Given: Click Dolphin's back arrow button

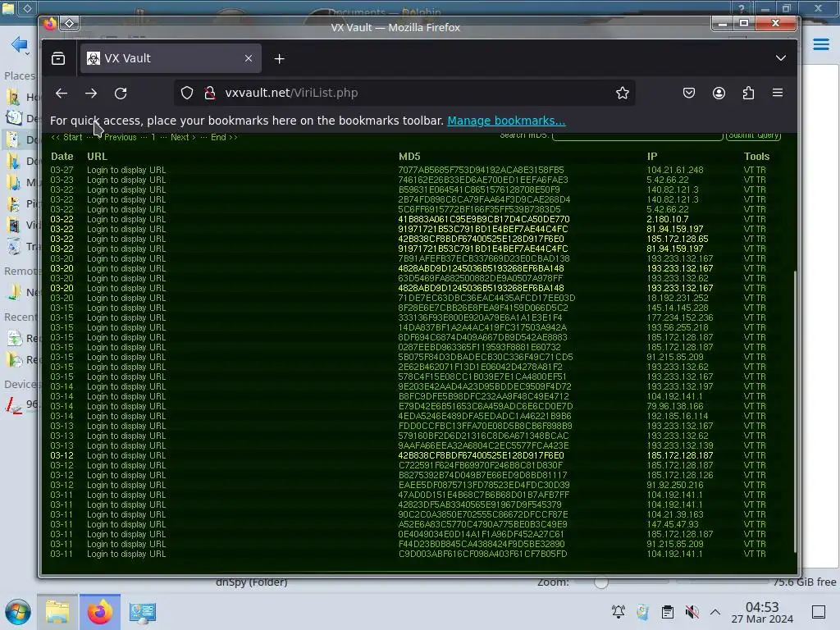Looking at the screenshot, I should [18, 44].
